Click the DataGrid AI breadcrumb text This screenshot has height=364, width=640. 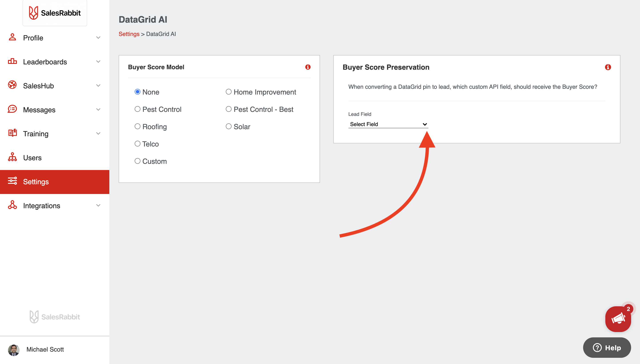click(161, 34)
